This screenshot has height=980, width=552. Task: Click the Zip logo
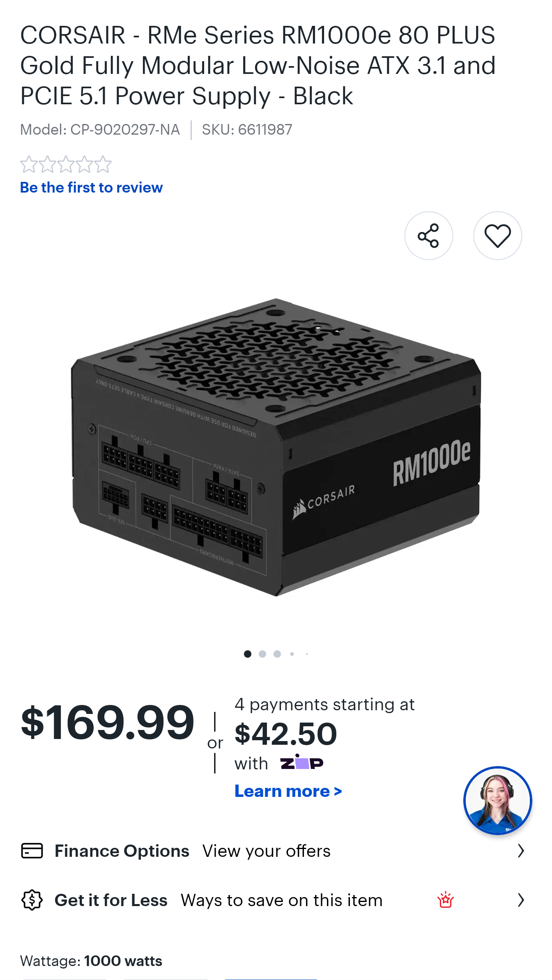302,762
